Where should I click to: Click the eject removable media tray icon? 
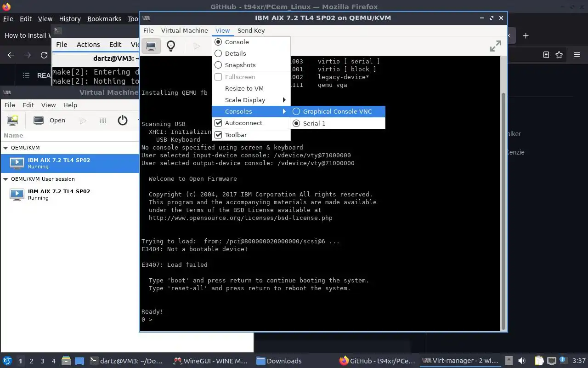click(509, 361)
